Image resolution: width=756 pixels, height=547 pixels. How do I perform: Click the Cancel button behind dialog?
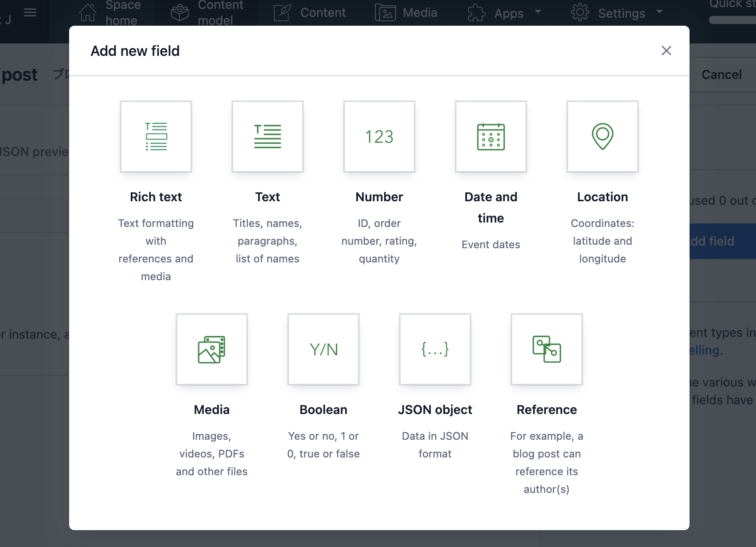pos(722,74)
